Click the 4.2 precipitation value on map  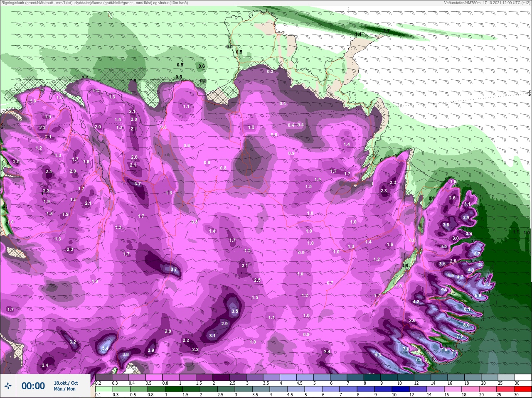click(416, 302)
